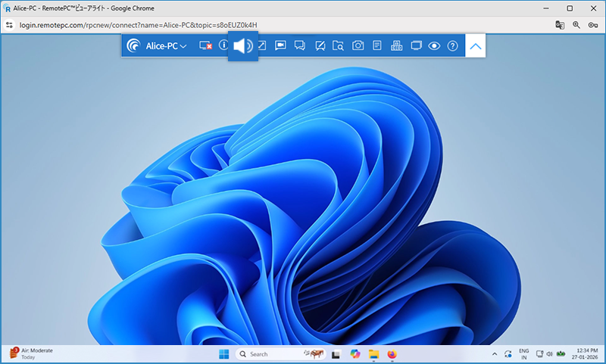Click the volume icon in the remote system tray
This screenshot has height=364, width=606.
(549, 354)
